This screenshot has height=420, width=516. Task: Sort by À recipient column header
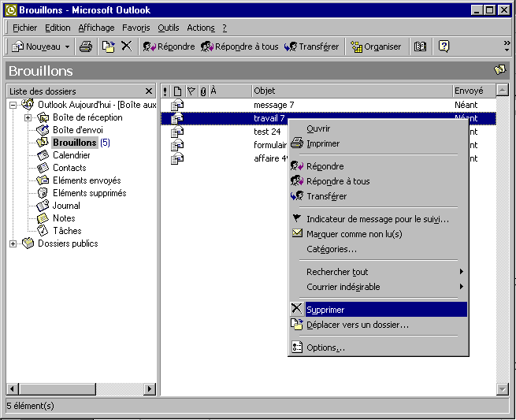click(x=230, y=91)
